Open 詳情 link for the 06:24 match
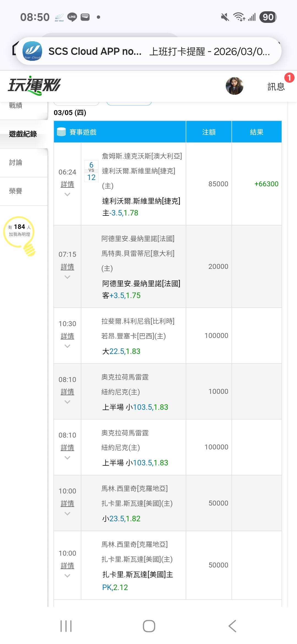The width and height of the screenshot is (297, 644). pyautogui.click(x=67, y=184)
